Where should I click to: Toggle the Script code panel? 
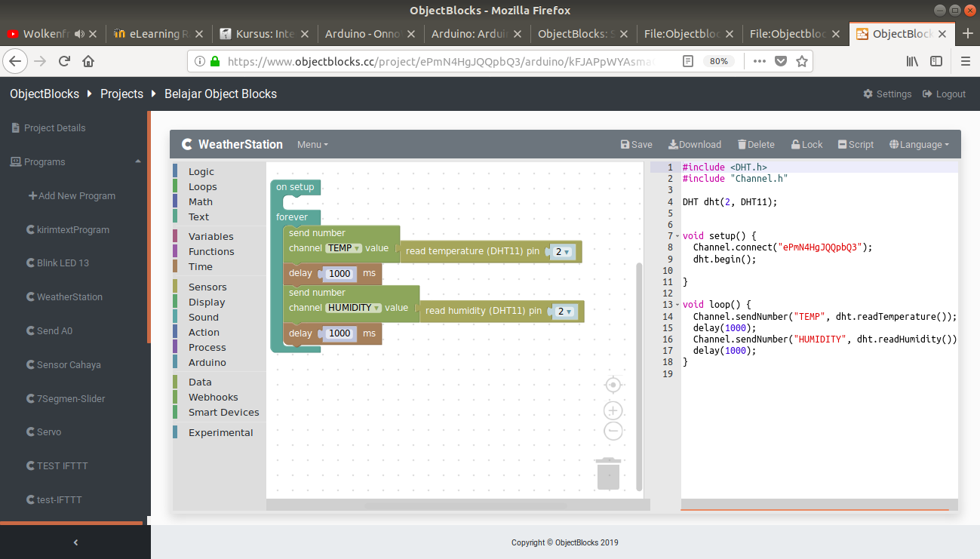(x=856, y=145)
